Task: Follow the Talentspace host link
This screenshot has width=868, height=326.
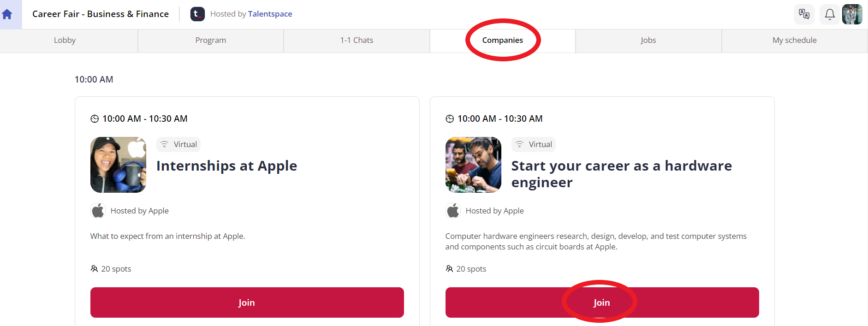Action: click(270, 14)
